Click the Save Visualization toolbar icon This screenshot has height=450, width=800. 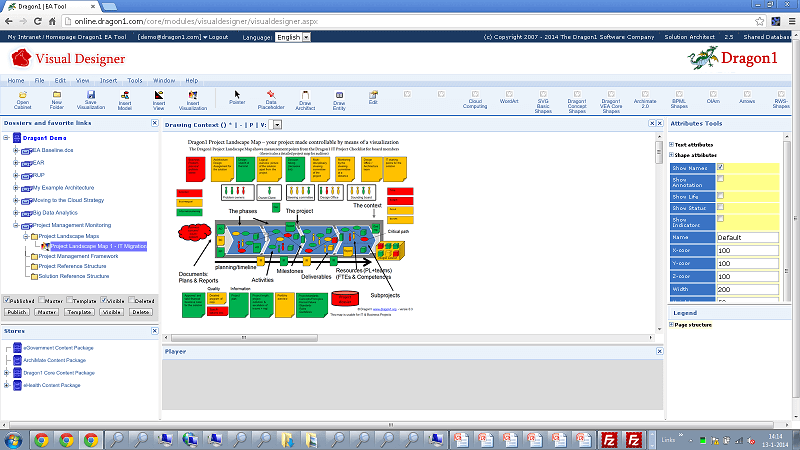tap(91, 99)
